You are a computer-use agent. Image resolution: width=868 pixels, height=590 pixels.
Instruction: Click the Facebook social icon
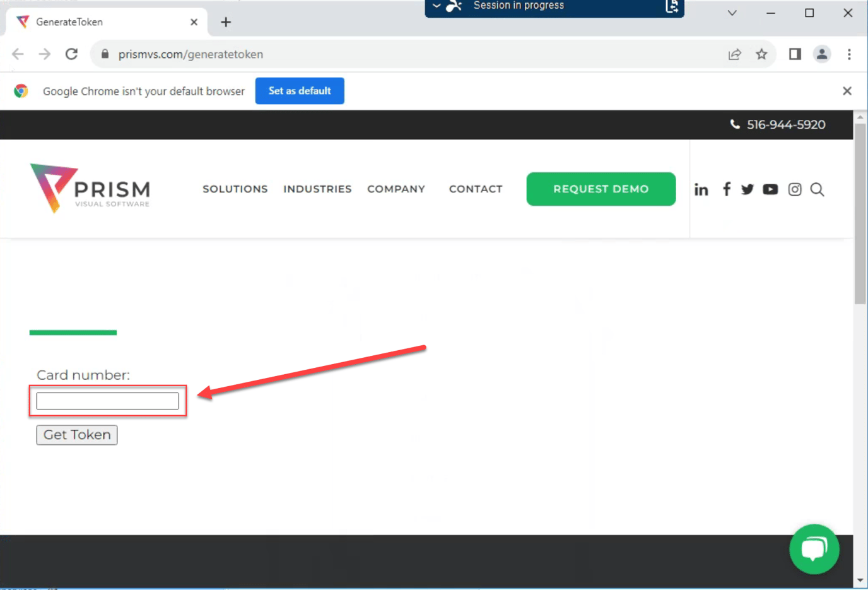pos(726,189)
